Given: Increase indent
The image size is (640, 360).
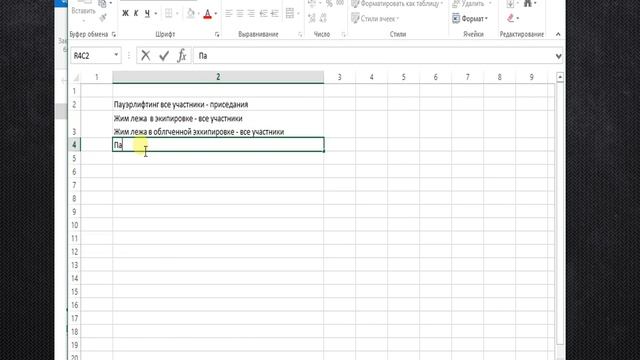Looking at the screenshot, I should (275, 14).
